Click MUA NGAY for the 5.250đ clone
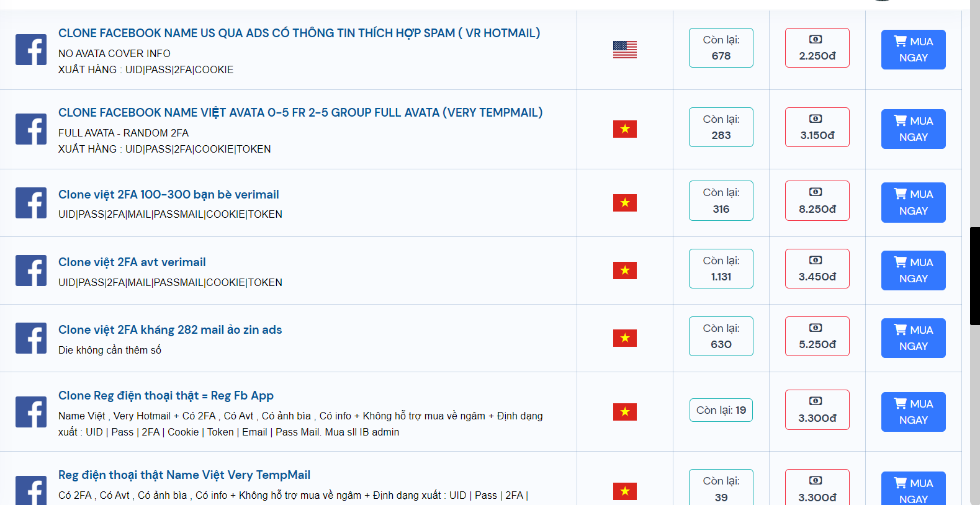This screenshot has height=505, width=980. pyautogui.click(x=914, y=338)
